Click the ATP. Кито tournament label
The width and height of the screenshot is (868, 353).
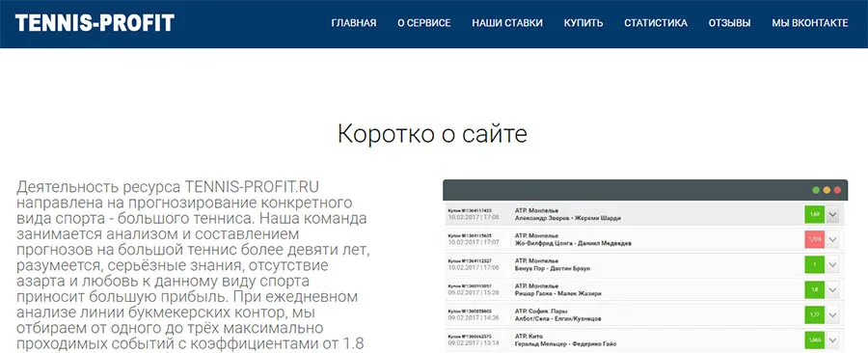click(529, 336)
